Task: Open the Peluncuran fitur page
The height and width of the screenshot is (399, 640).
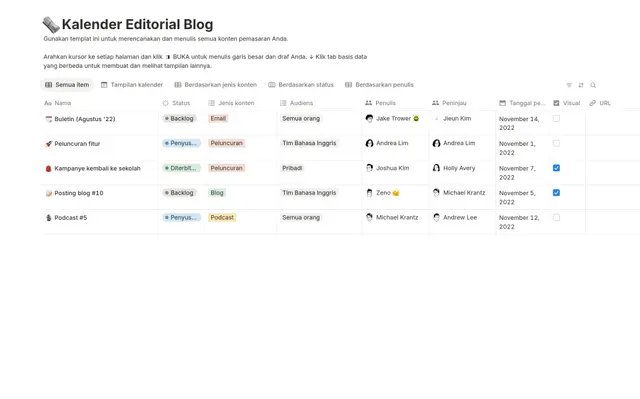Action: (x=77, y=144)
